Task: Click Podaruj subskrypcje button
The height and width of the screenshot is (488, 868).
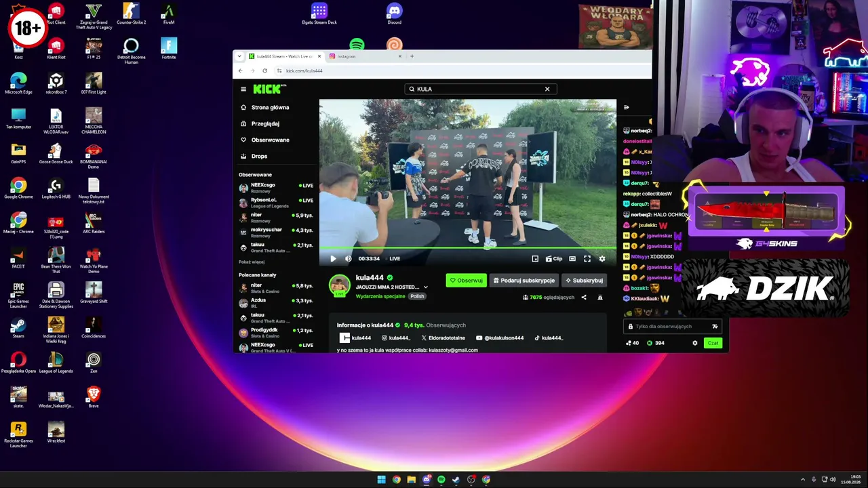Action: (524, 280)
